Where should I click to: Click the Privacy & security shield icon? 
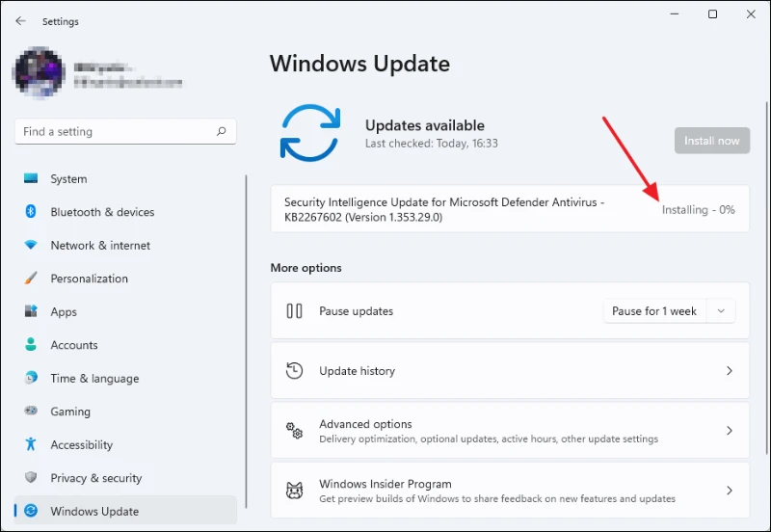tap(31, 477)
